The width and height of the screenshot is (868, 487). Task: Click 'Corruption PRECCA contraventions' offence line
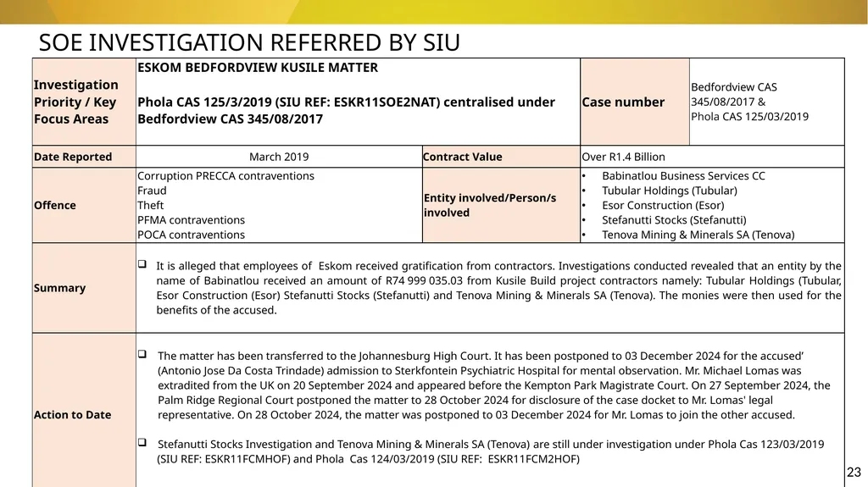click(x=225, y=176)
